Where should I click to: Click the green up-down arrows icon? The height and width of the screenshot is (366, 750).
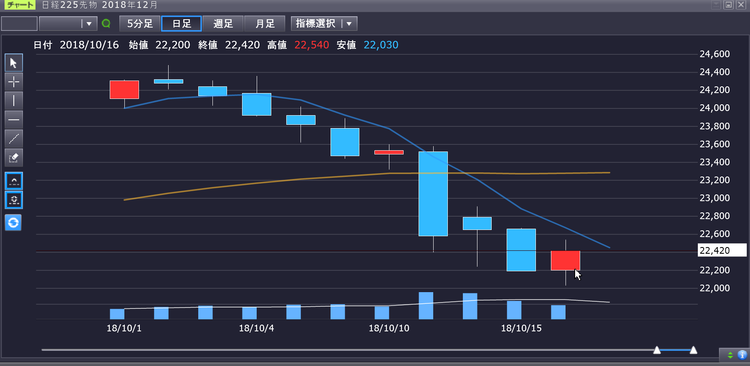(730, 355)
